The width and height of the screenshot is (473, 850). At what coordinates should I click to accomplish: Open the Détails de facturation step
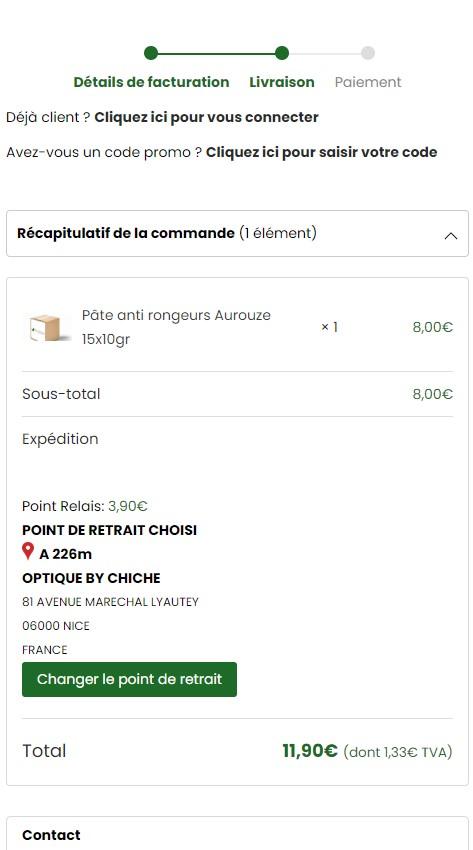(151, 82)
